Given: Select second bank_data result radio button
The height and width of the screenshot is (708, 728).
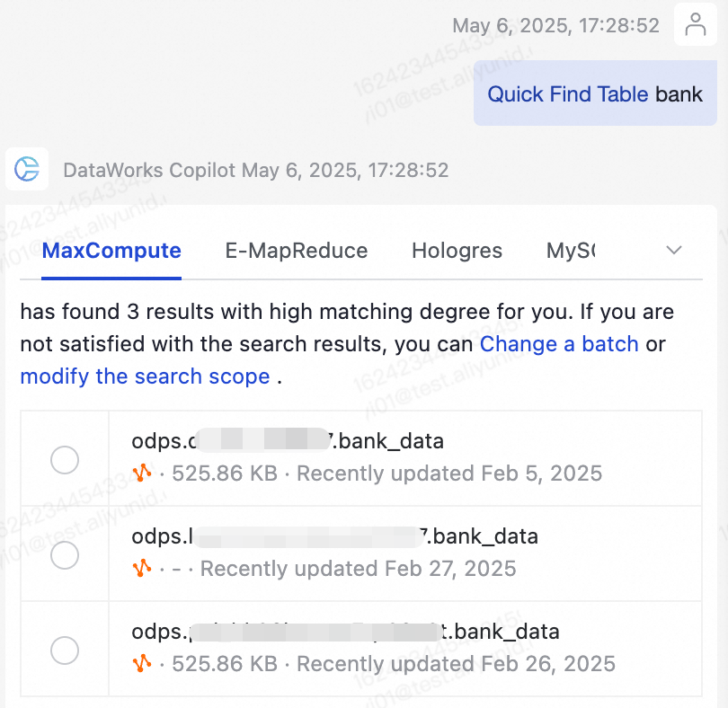Looking at the screenshot, I should [x=65, y=555].
